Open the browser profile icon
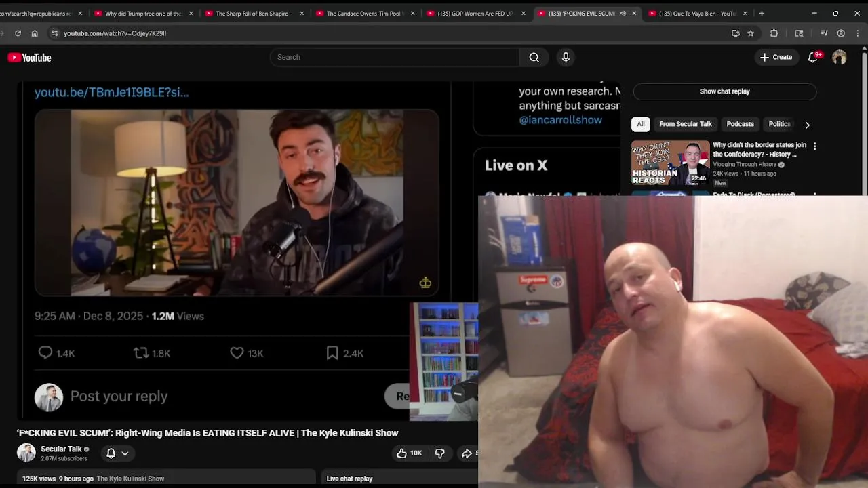The height and width of the screenshot is (488, 868). 841,33
